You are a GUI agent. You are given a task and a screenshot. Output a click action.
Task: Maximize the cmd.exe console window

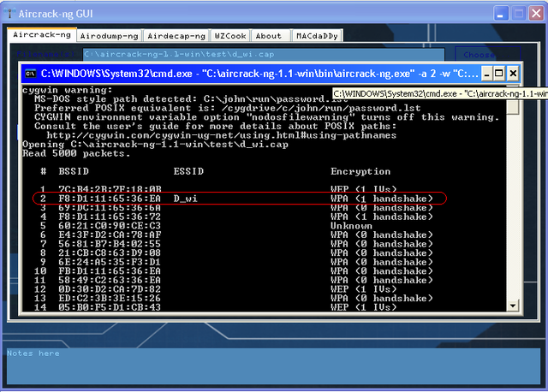499,74
